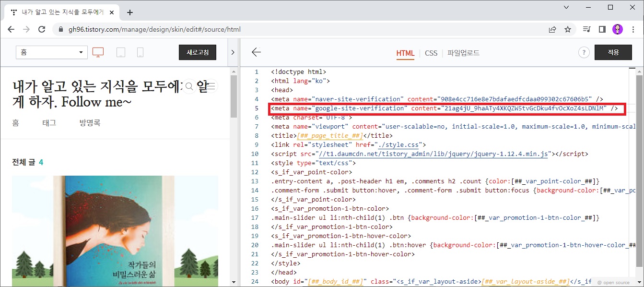Open media control icon in Chrome toolbar
Image resolution: width=644 pixels, height=287 pixels.
coord(586,29)
